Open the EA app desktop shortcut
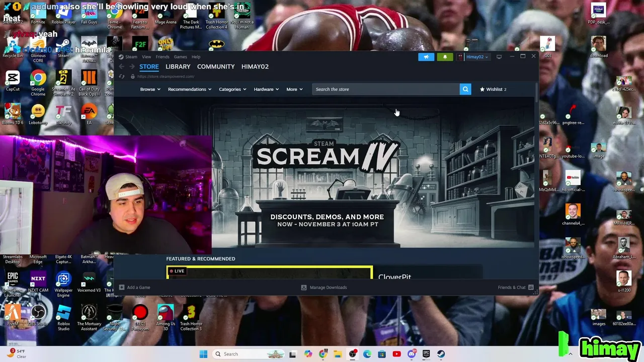Screen dimensions: 644x362 [89, 114]
